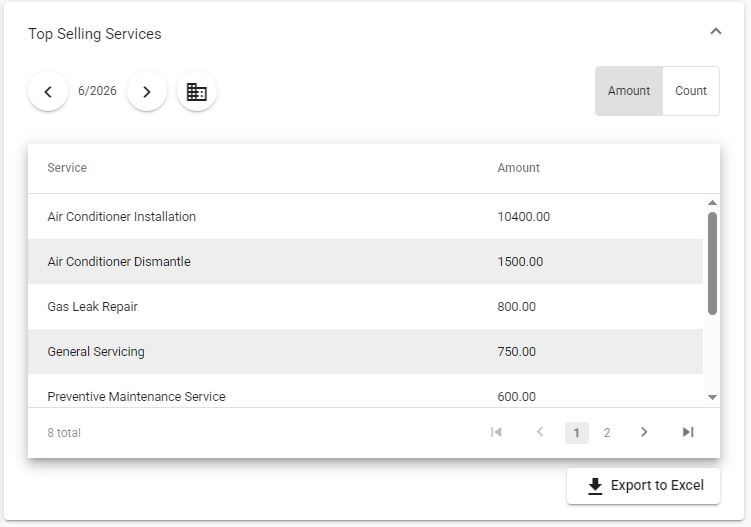Select Preventive Maintenance Service row
751x527 pixels.
[x=365, y=391]
